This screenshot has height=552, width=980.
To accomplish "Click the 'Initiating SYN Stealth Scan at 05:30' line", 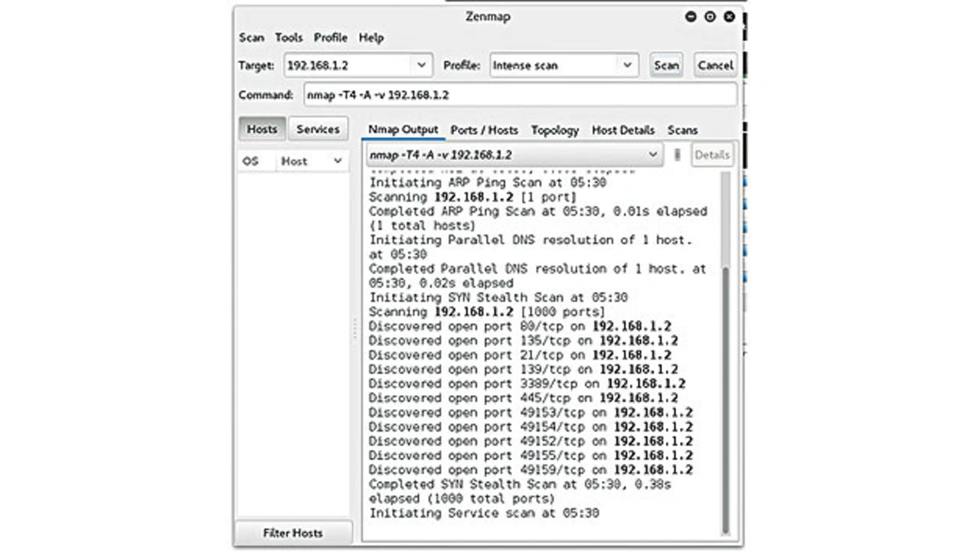I will (498, 297).
